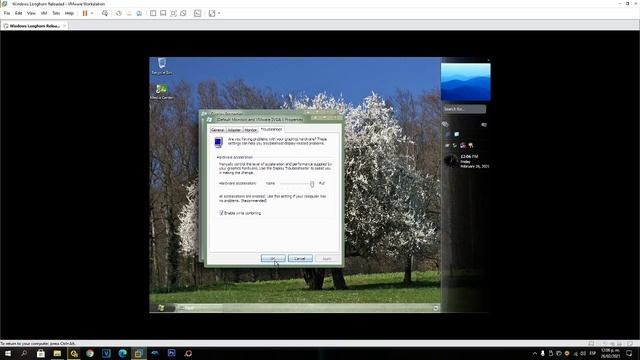Click the Show or hide library toolbar icon
Screen dimensions: 640x360
pos(153,13)
